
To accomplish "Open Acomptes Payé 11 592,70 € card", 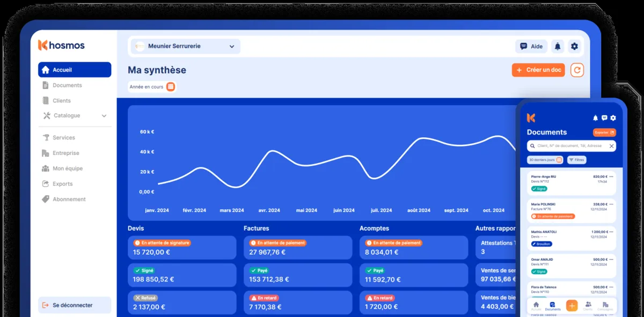I will [x=414, y=275].
